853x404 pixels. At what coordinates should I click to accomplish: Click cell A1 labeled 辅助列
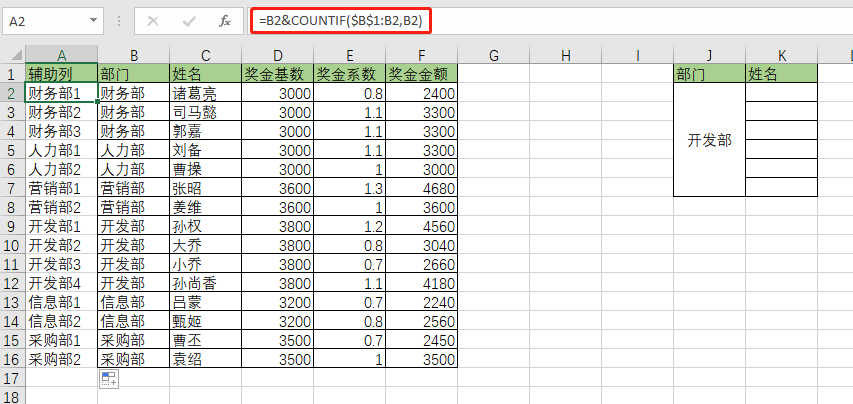click(x=61, y=73)
